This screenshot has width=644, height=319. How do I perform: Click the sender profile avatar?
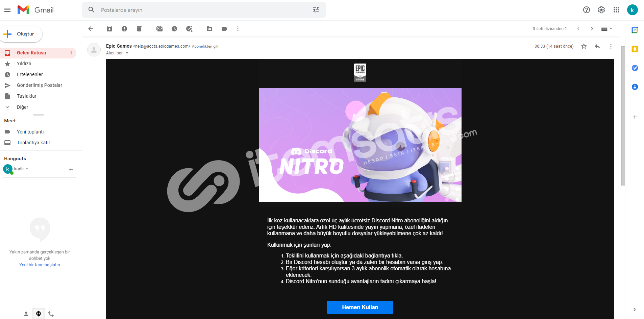[94, 50]
